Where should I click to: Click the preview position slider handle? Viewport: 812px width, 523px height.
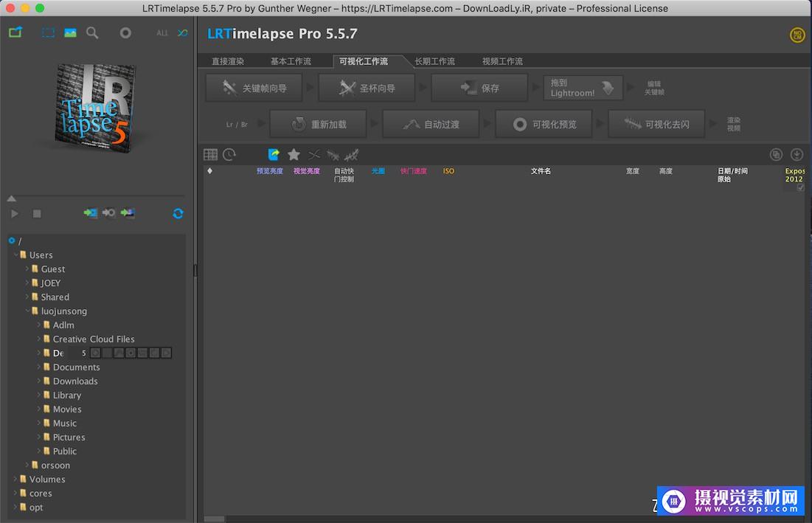click(x=11, y=198)
